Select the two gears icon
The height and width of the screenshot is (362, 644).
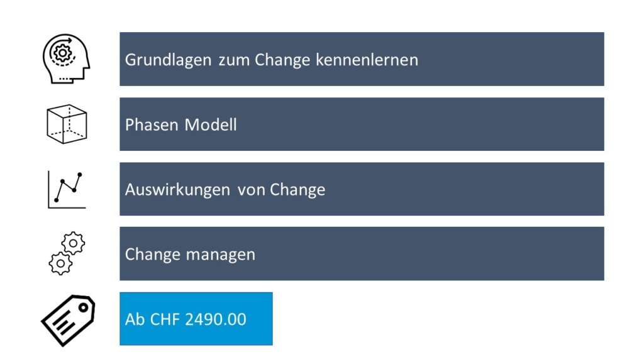(x=67, y=253)
